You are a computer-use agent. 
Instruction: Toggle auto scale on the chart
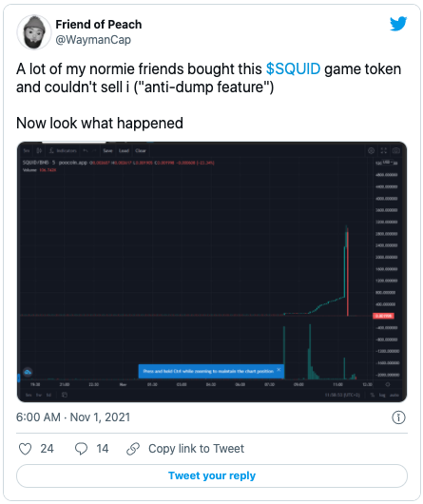point(394,395)
